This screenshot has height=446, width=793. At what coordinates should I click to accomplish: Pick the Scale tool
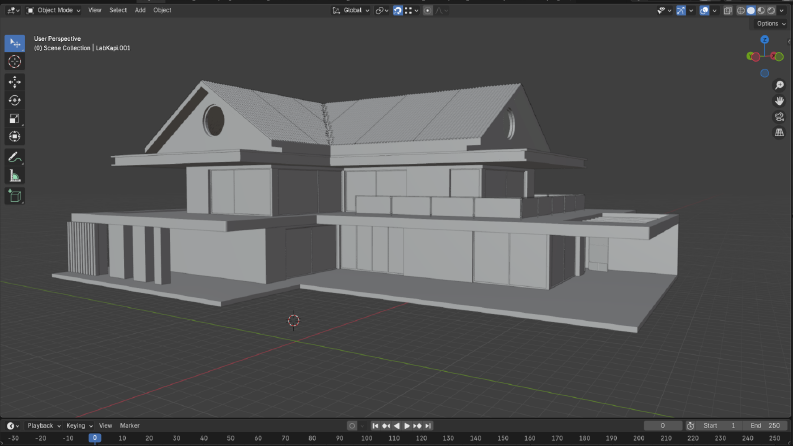click(x=15, y=118)
